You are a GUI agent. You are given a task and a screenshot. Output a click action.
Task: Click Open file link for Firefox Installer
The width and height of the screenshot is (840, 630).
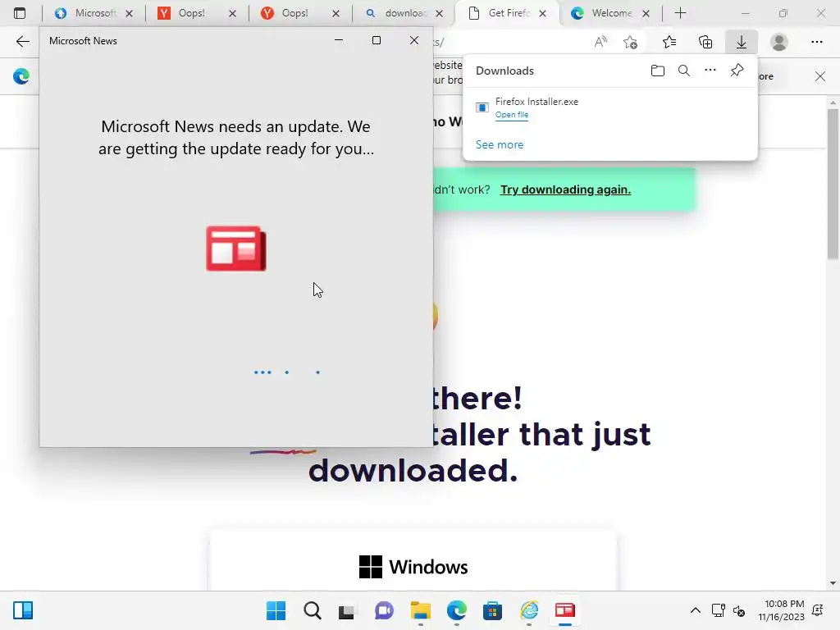pos(512,115)
